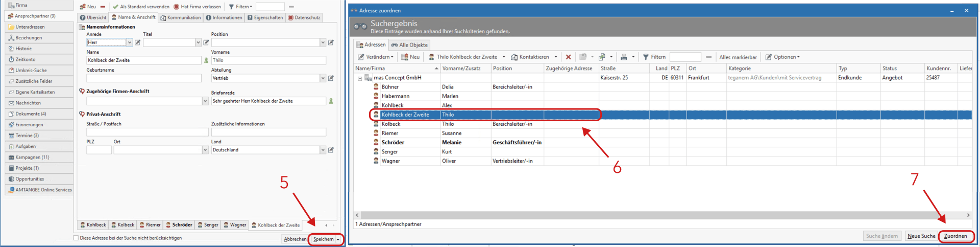The image size is (980, 247).
Task: Check 'Diese Adresse bei der Suche nicht berücksichtigen'
Action: click(x=76, y=238)
